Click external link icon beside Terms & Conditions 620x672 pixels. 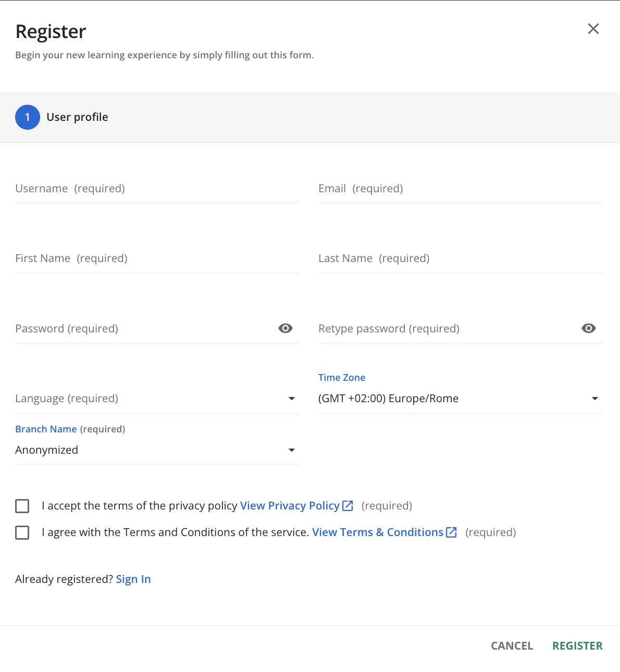click(451, 532)
